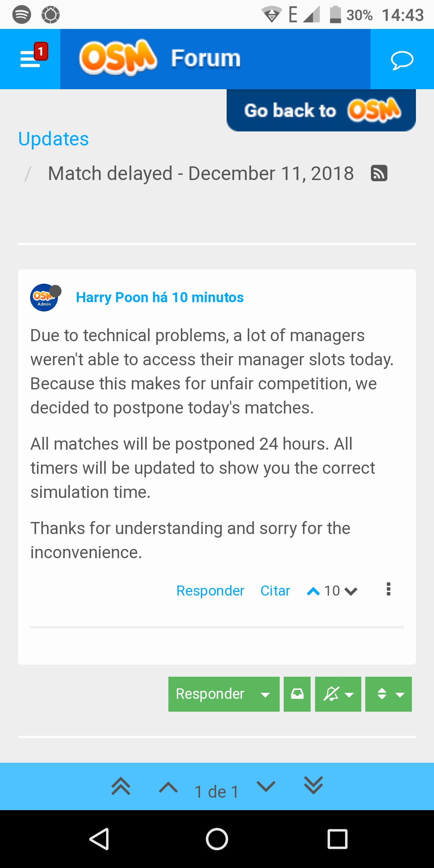
Task: Click the mark-as-unread inbox button
Action: click(297, 694)
